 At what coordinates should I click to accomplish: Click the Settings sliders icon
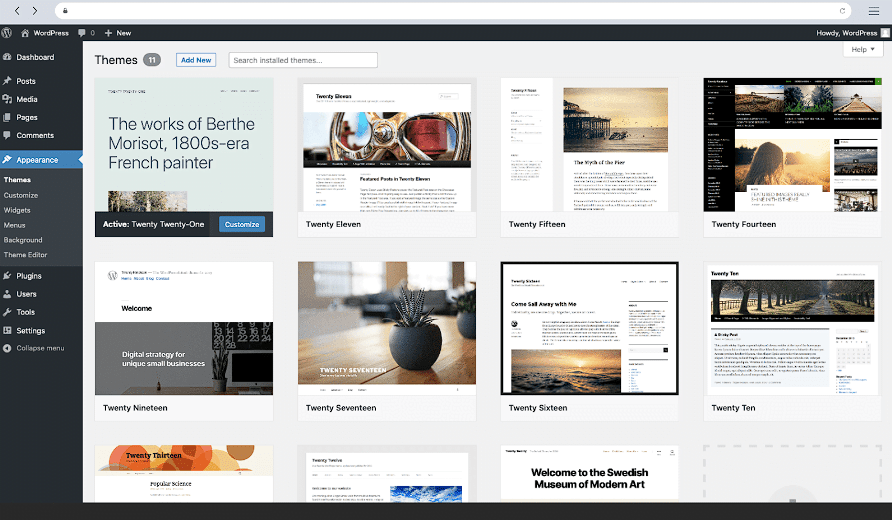point(7,331)
